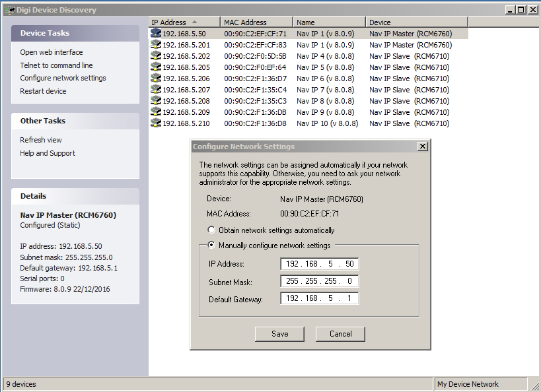Click the Nav IP 8 (v 8.0.8) name
The width and height of the screenshot is (541, 392).
coord(326,101)
